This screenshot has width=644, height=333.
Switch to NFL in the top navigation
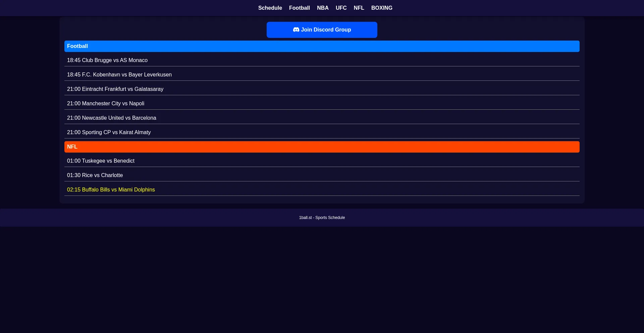coord(359,8)
